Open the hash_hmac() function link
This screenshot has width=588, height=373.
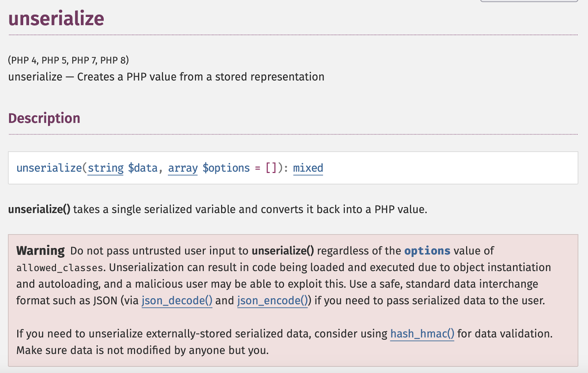422,334
